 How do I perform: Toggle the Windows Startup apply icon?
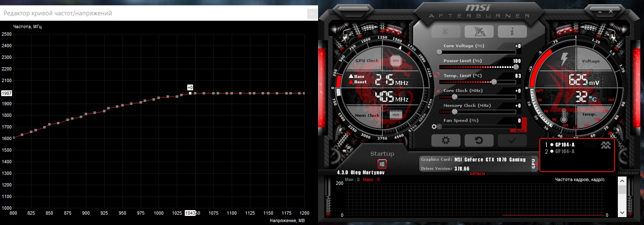click(382, 164)
